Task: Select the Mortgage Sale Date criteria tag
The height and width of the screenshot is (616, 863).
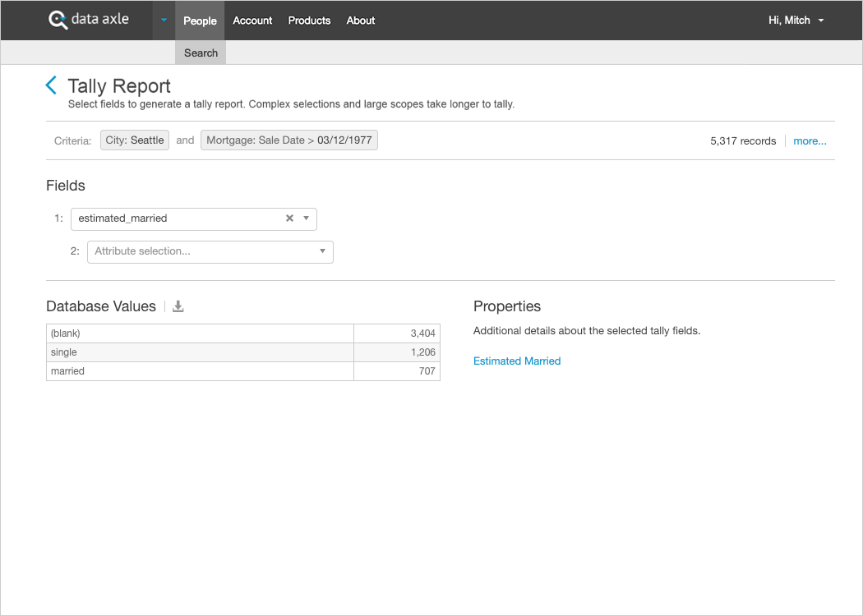Action: tap(289, 140)
